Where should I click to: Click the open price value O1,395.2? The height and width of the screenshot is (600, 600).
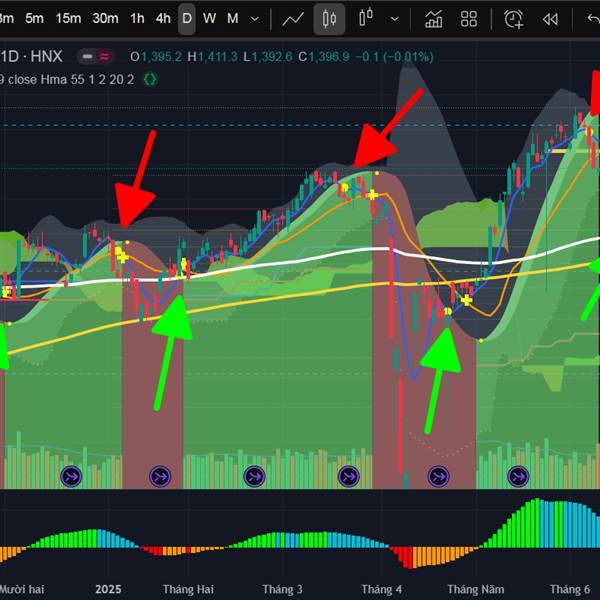pyautogui.click(x=156, y=57)
